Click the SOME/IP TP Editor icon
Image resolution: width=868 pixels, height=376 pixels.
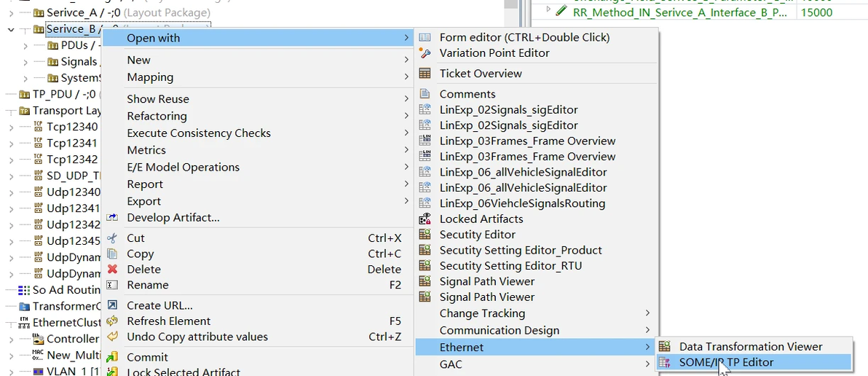[665, 362]
